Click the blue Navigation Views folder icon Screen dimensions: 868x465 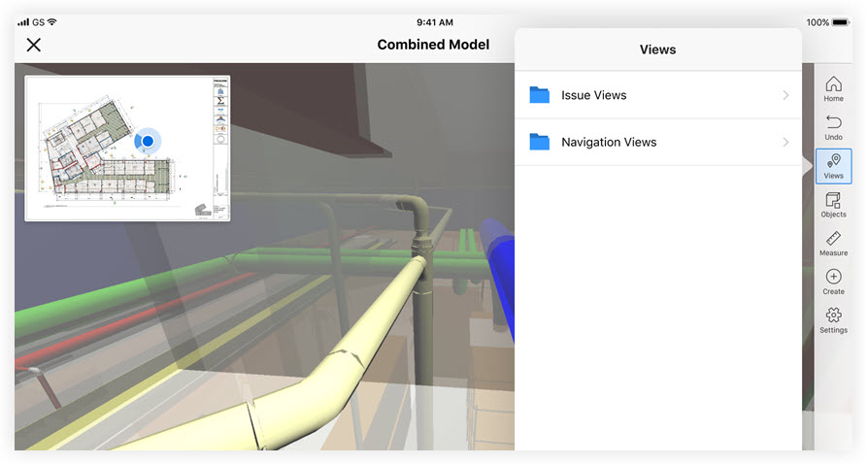pyautogui.click(x=540, y=142)
